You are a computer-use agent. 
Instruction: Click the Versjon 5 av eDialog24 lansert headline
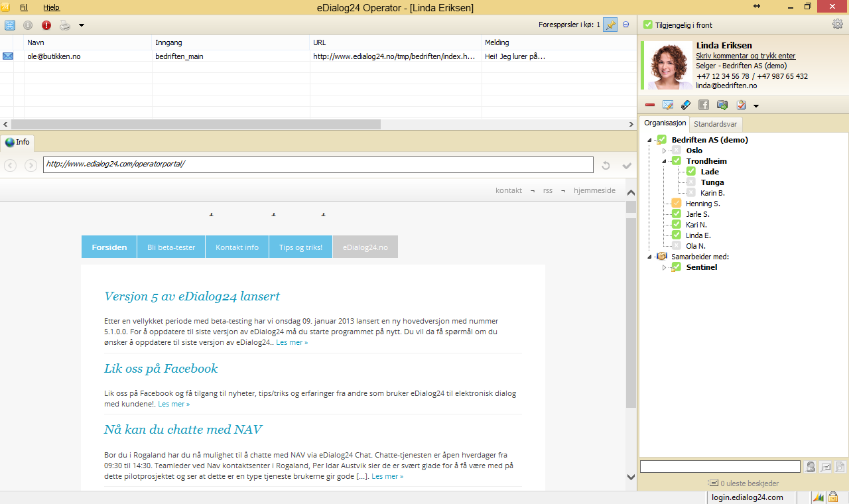[x=192, y=296]
